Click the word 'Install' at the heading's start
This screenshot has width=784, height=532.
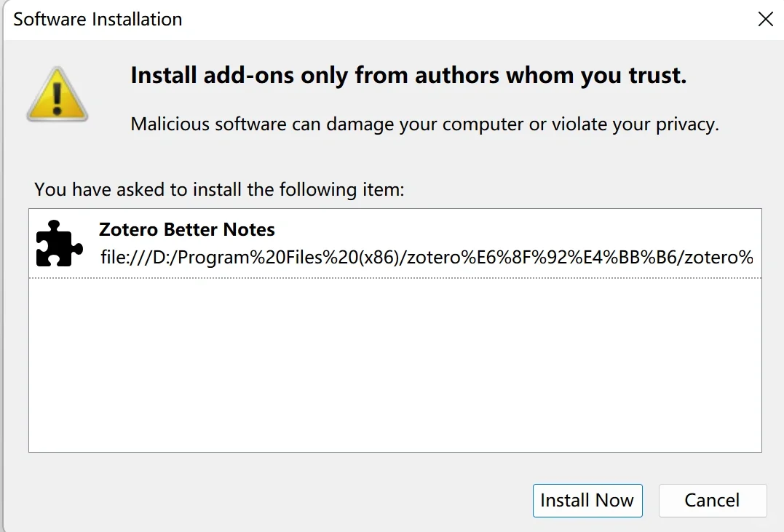click(164, 76)
